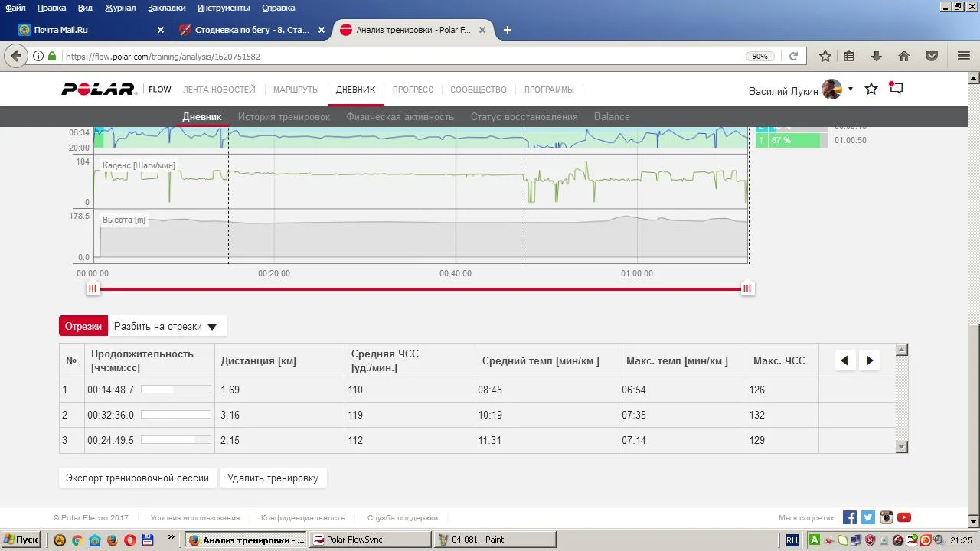
Task: Click 'Экспорт тренировочной сессии' button
Action: click(138, 478)
